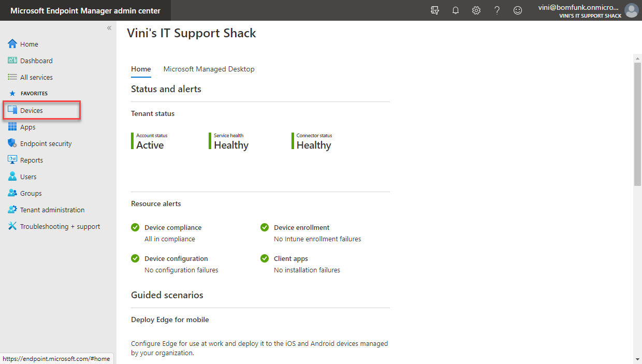642x364 pixels.
Task: Click the Client apps alert link
Action: [x=291, y=258]
